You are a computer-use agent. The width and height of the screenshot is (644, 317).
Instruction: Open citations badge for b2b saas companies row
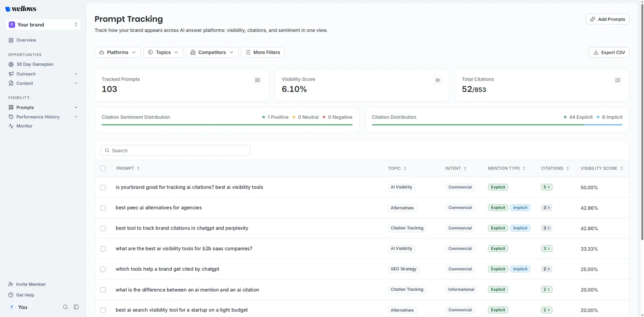point(547,249)
